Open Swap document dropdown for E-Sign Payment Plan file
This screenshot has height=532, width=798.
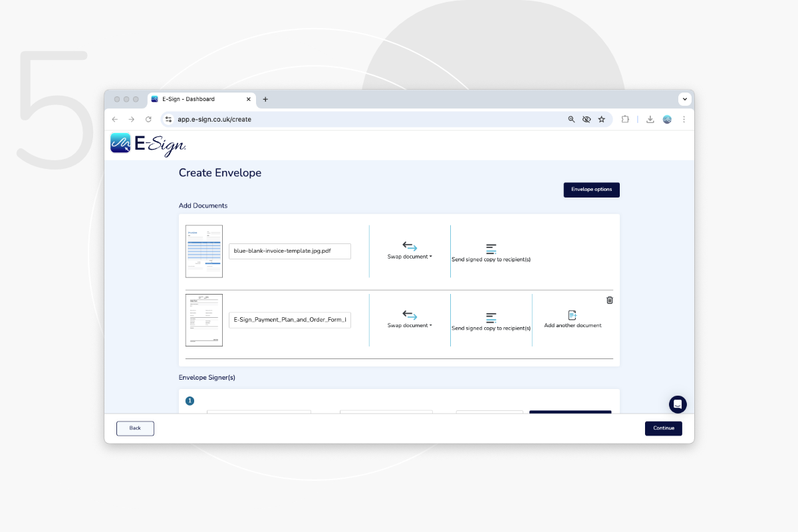click(x=410, y=326)
